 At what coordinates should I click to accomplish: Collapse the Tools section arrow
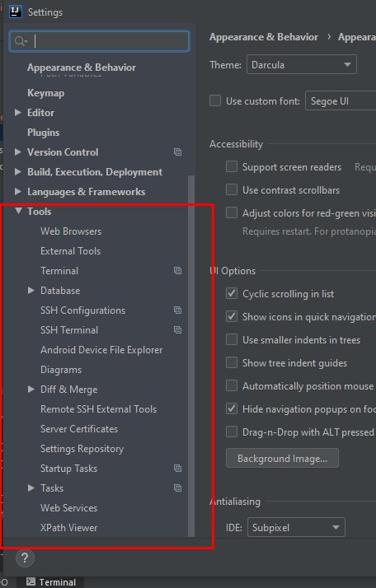[18, 211]
